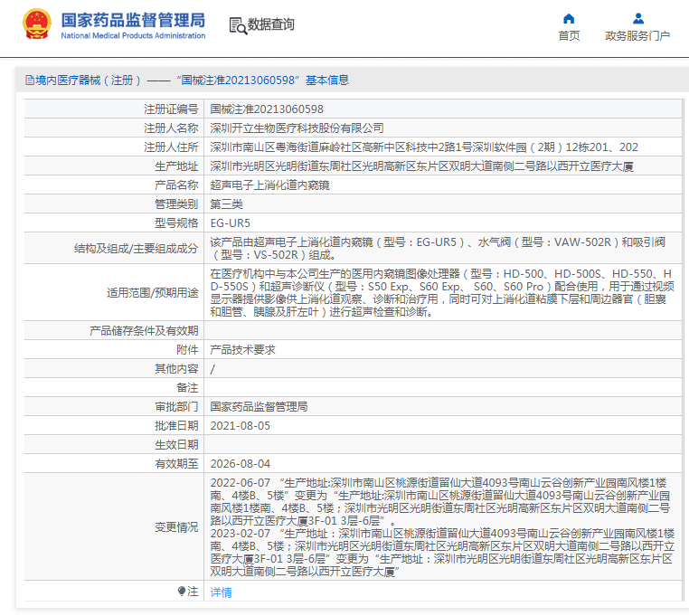689x616 pixels.
Task: Select the expiry date 2026-08-04
Action: point(240,464)
